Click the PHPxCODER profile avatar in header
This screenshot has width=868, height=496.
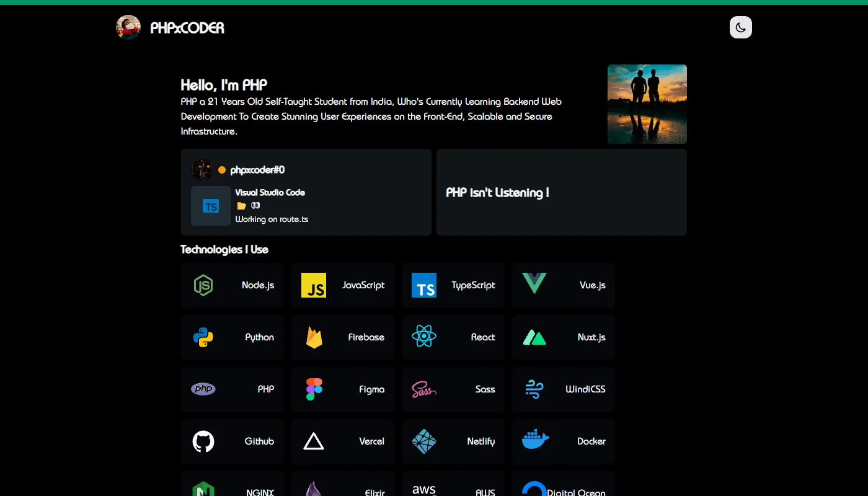(128, 27)
